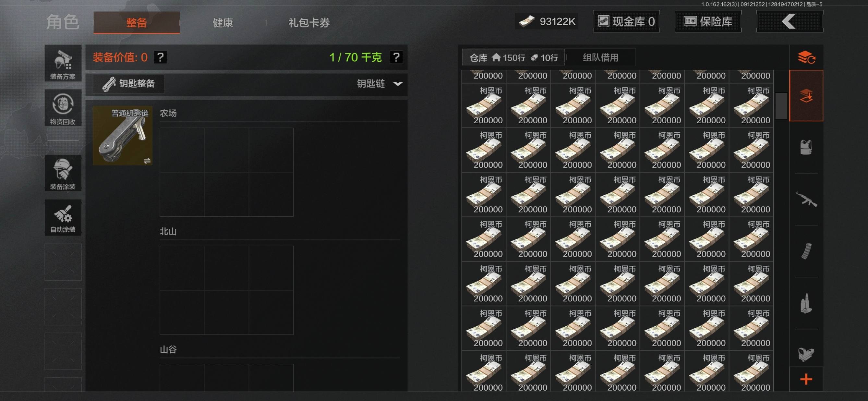Viewport: 868px width, 401px height.
Task: Filter warehouse by ammunition bullet icon
Action: coord(806,303)
